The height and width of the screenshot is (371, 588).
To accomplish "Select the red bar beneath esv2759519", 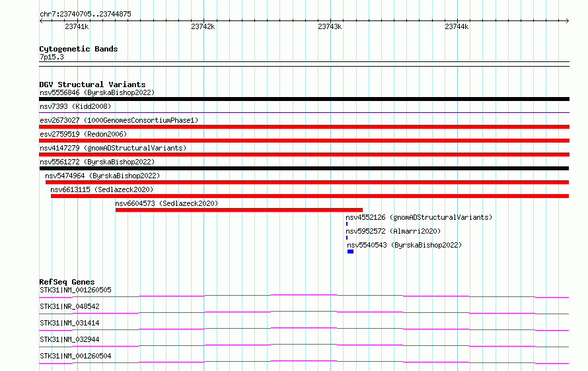I will pos(304,141).
